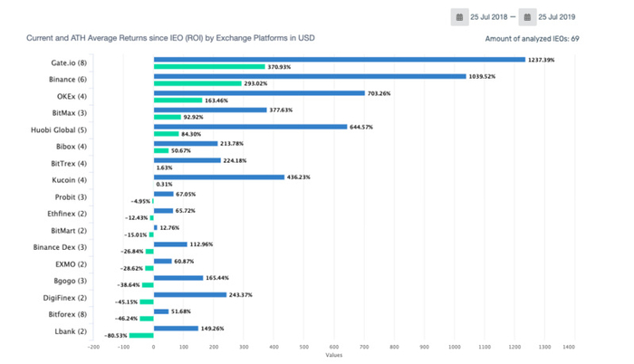This screenshot has height=364, width=634.
Task: Click the OKEx 703.26% blue bar
Action: point(259,93)
